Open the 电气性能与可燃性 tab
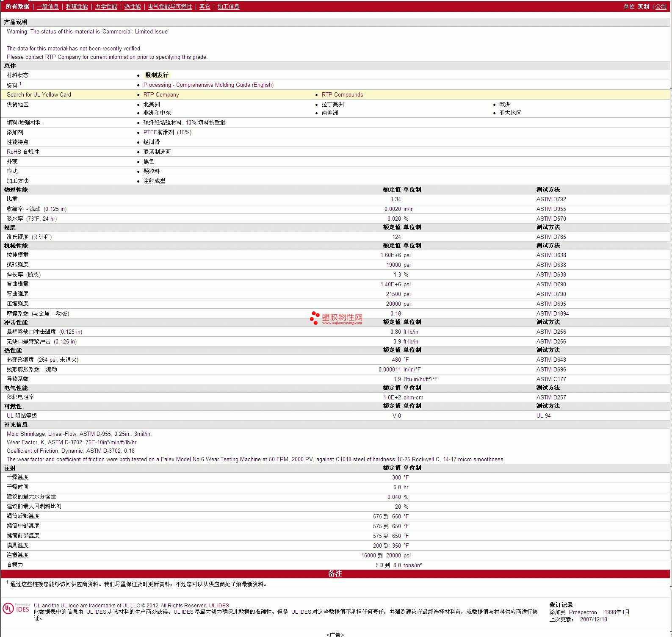Image resolution: width=672 pixels, height=637 pixels. (170, 7)
